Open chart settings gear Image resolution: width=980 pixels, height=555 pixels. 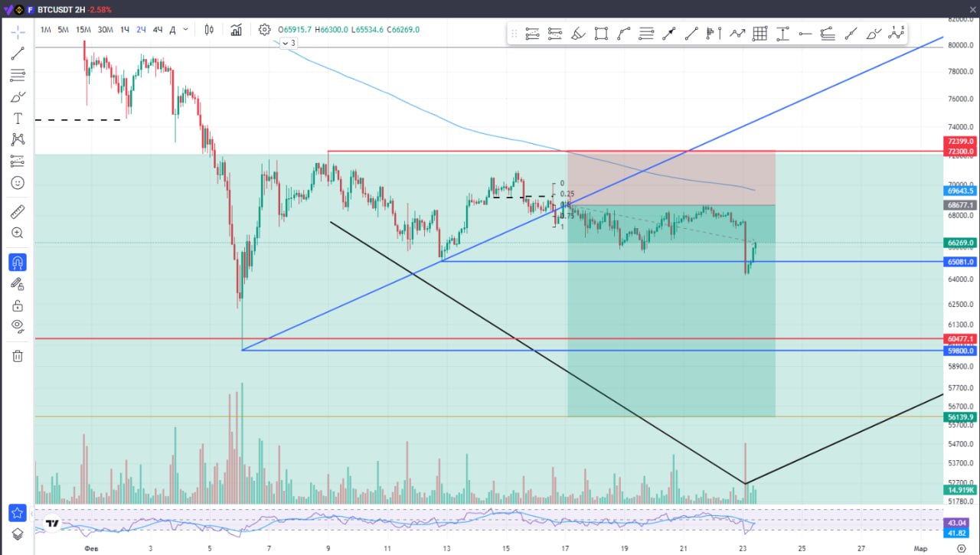click(x=264, y=30)
